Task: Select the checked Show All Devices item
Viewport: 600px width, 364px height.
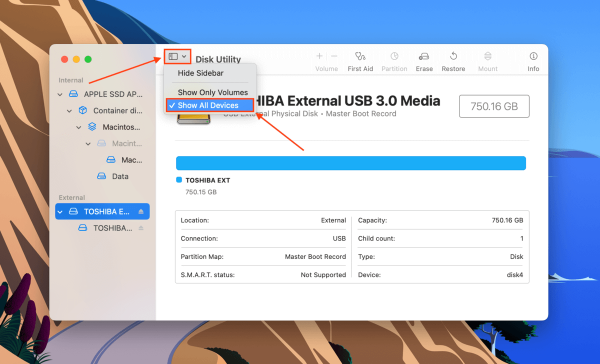Action: tap(210, 105)
